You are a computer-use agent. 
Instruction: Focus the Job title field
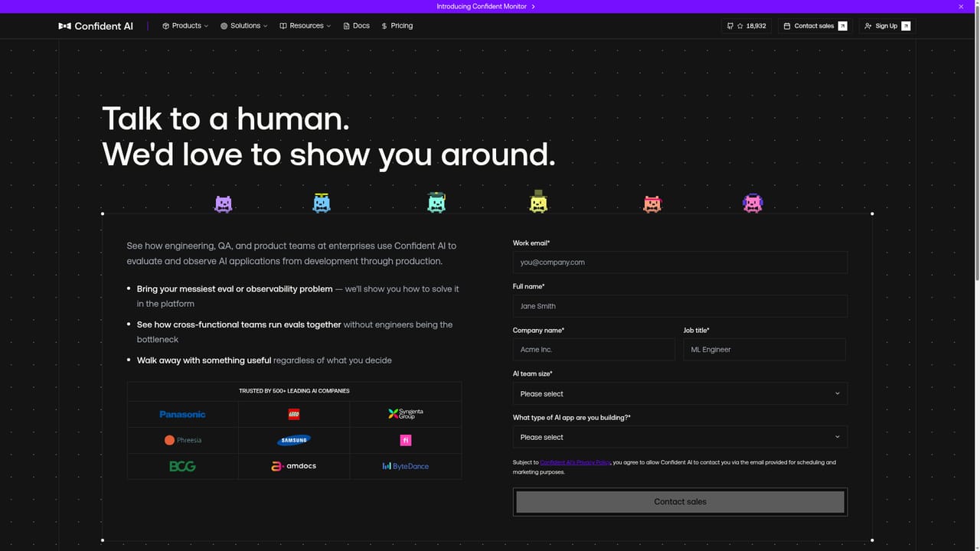(765, 350)
